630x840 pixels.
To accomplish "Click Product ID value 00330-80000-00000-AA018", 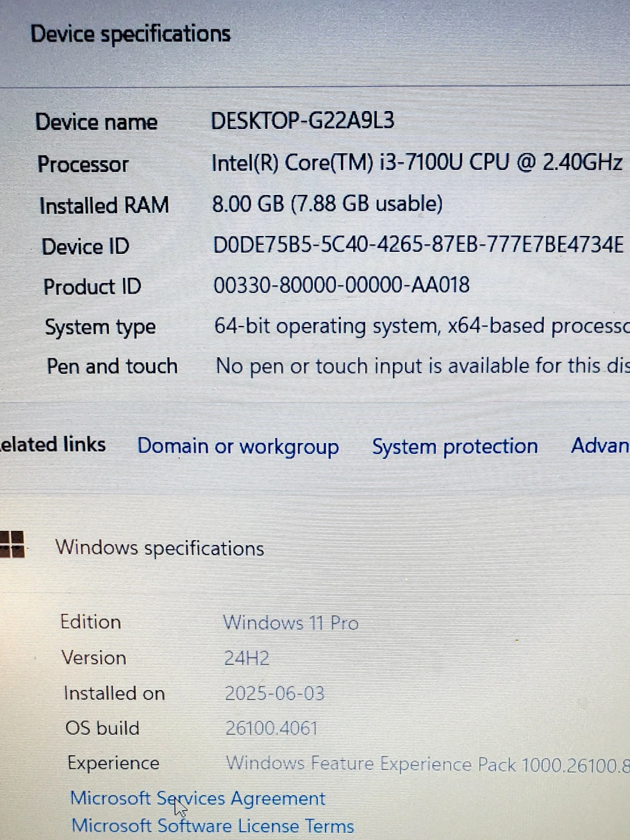I will click(342, 285).
